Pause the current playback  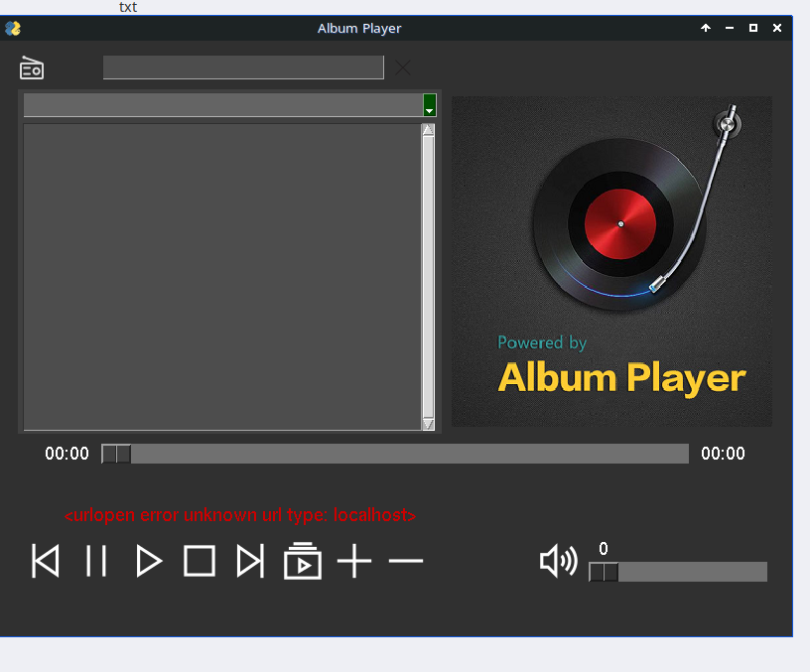[x=96, y=561]
